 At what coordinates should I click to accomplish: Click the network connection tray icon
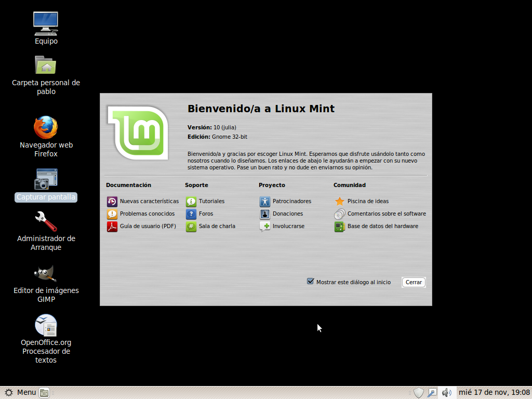pyautogui.click(x=432, y=393)
